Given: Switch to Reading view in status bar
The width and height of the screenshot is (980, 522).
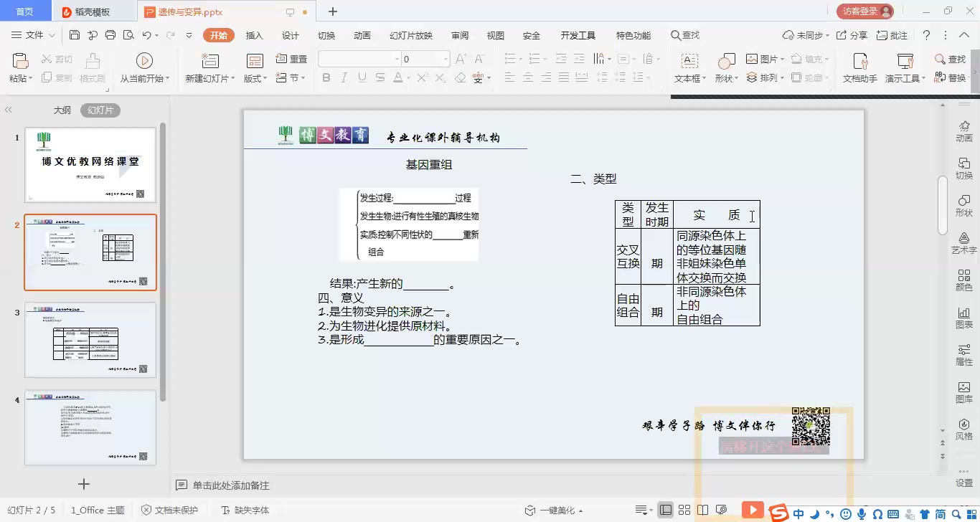Looking at the screenshot, I should tap(703, 510).
